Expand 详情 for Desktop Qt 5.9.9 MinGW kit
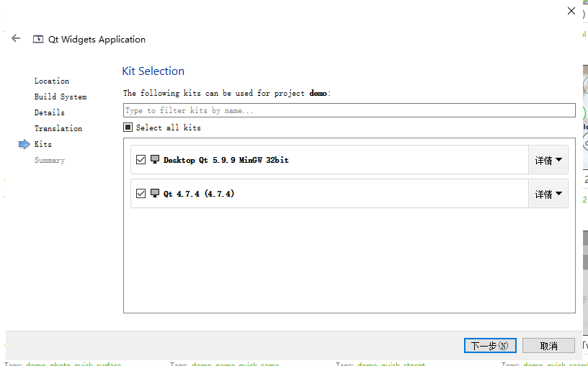 pos(548,160)
